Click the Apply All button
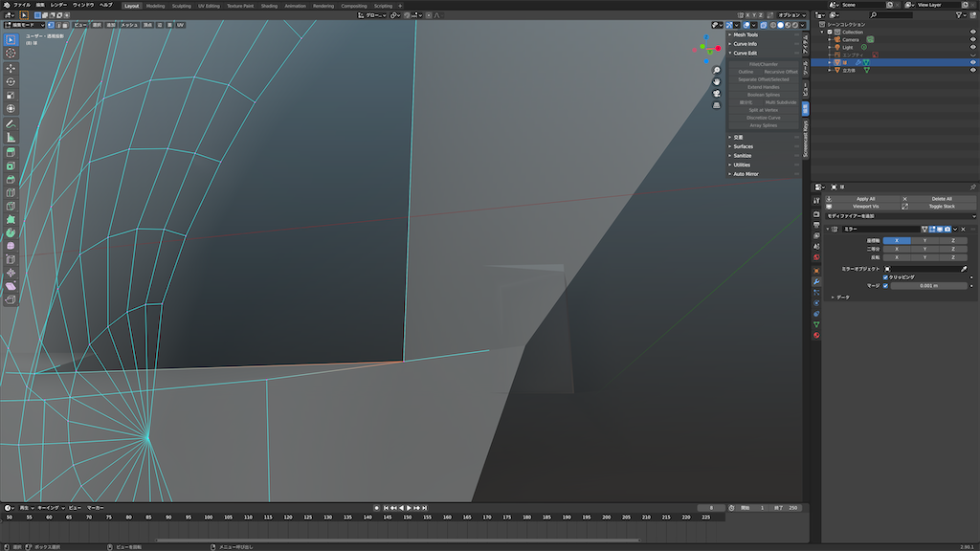This screenshot has width=980, height=551. [865, 199]
